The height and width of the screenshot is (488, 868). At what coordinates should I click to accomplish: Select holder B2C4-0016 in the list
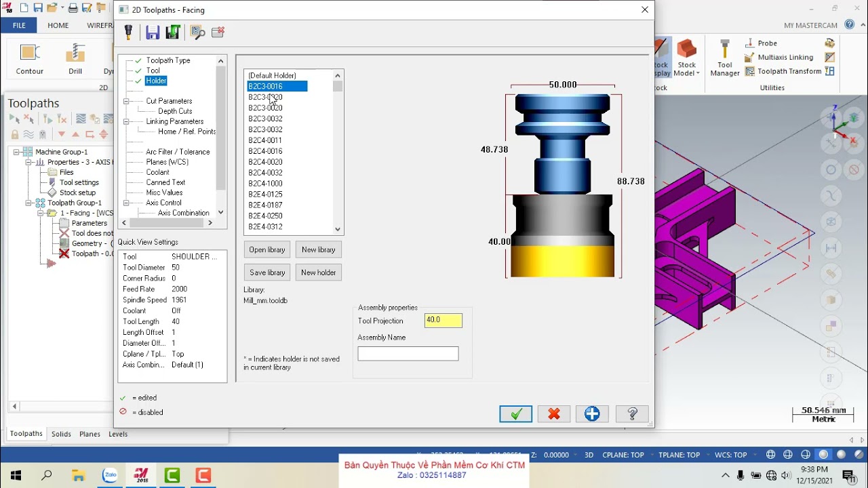(265, 151)
